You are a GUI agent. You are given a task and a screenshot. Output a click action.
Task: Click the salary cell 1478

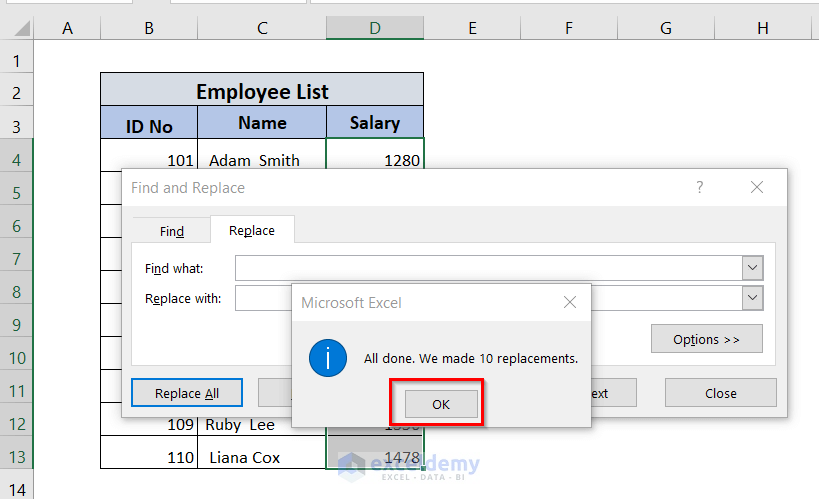point(375,452)
